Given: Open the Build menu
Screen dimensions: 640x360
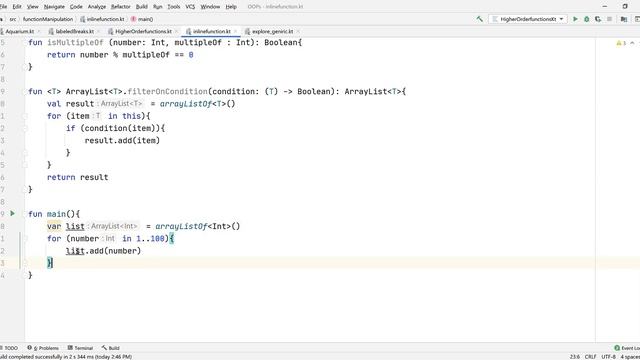Looking at the screenshot, I should click(142, 7).
